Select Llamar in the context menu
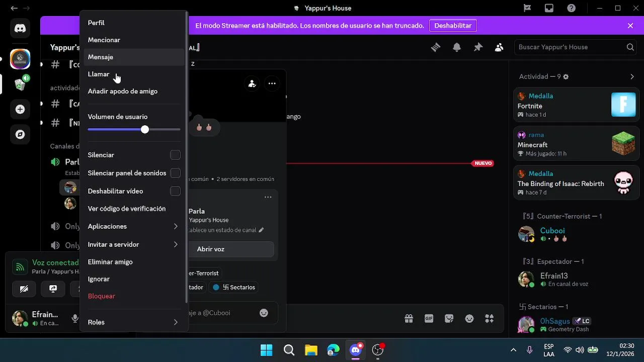Viewport: 644px width, 362px height. pos(134,74)
